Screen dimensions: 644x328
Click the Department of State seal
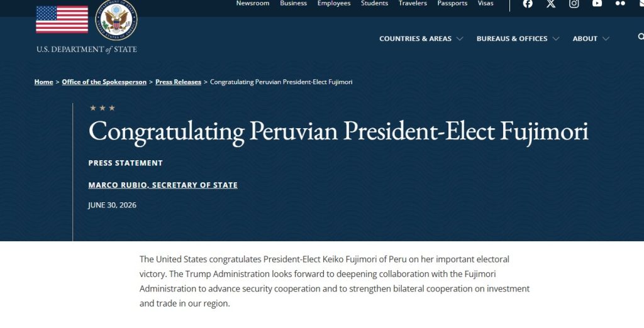point(116,19)
